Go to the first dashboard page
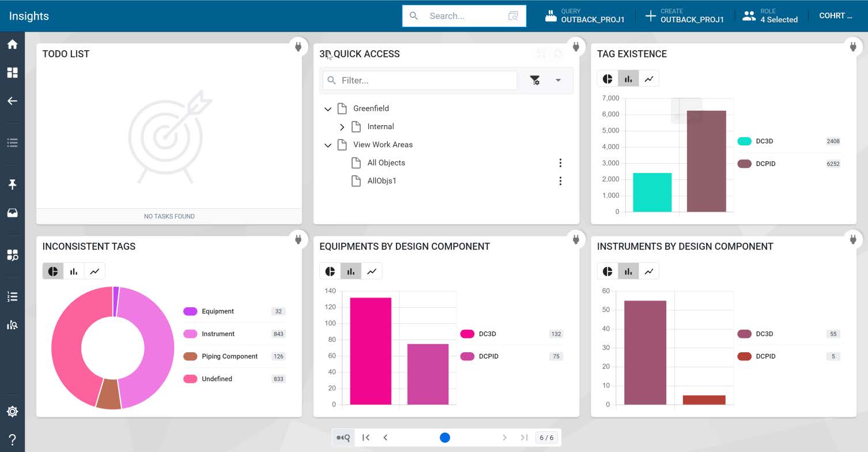 pyautogui.click(x=366, y=438)
